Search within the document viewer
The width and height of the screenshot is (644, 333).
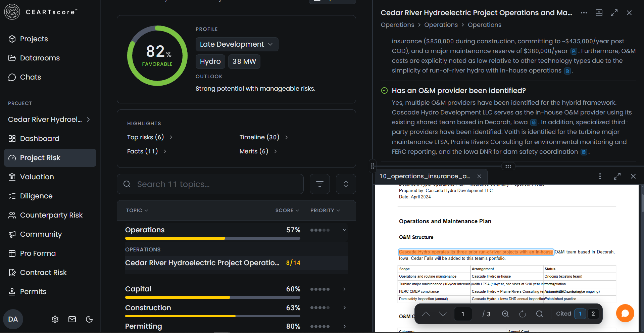[x=540, y=314]
